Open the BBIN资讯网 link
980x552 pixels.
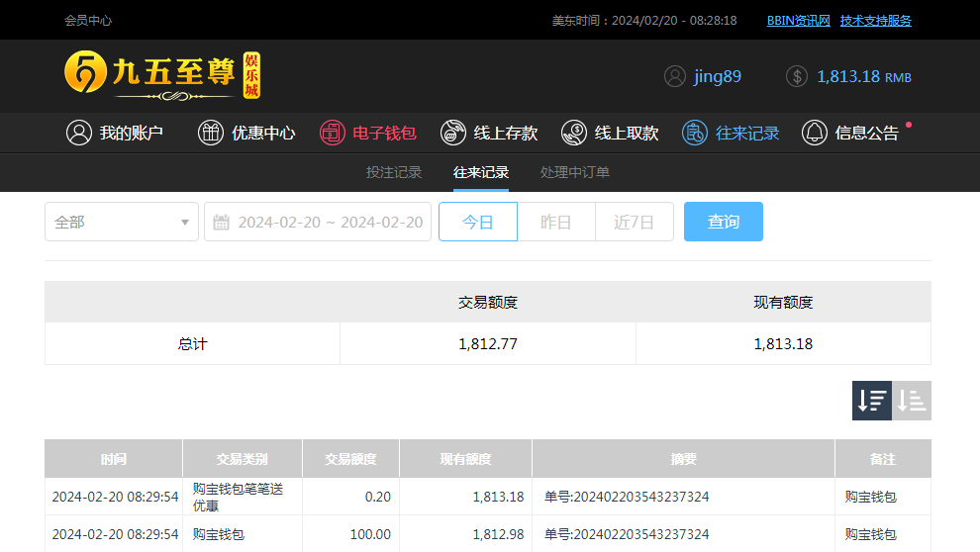tap(798, 20)
